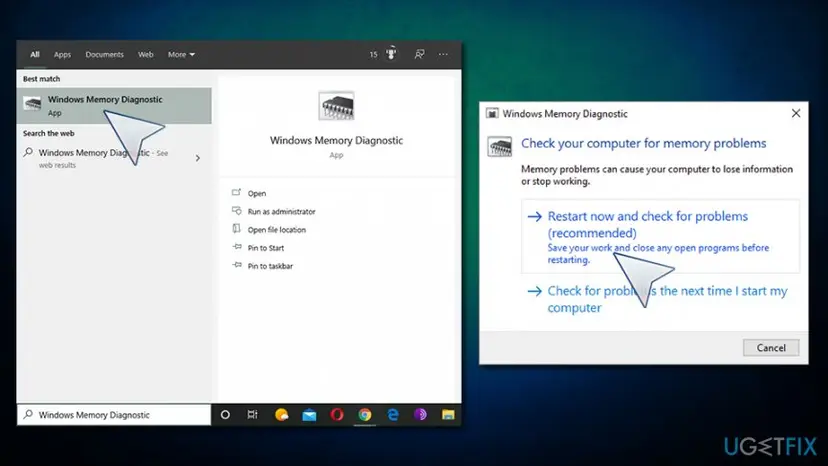Click the Open action icon
This screenshot has height=466, width=828.
(x=237, y=193)
